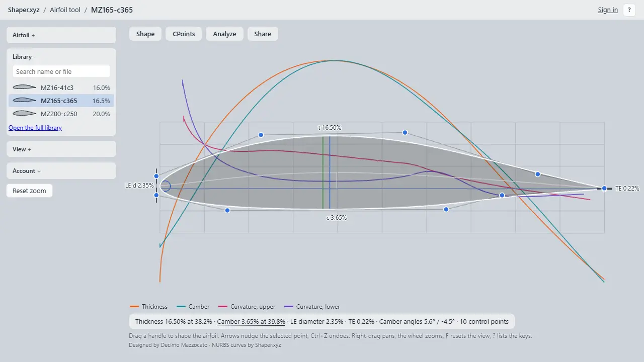Open the help question mark button
Screen dimensions: 644x362
tap(629, 10)
